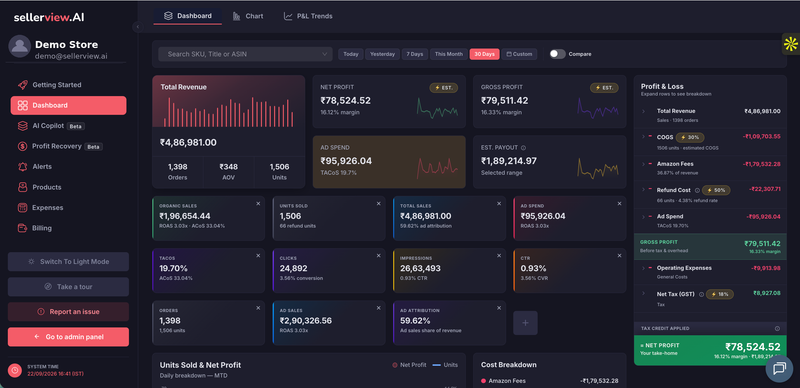The width and height of the screenshot is (800, 388).
Task: Click the Profit Recovery dollar icon
Action: pos(22,146)
